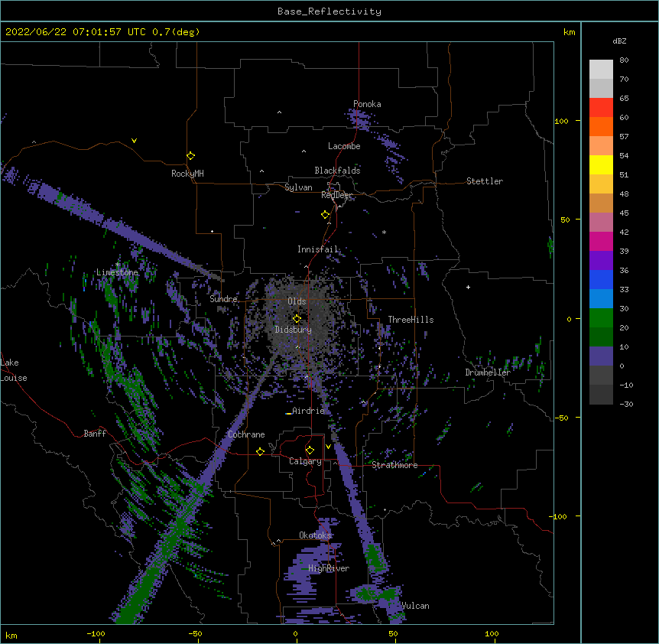Click the white asterisk above Limestone label

[x=118, y=264]
